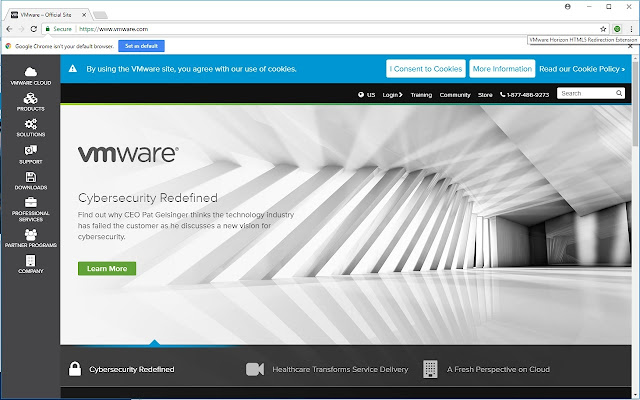Click the phone number 1-877-486-9273
Screen dimensions: 640x400
pos(524,95)
